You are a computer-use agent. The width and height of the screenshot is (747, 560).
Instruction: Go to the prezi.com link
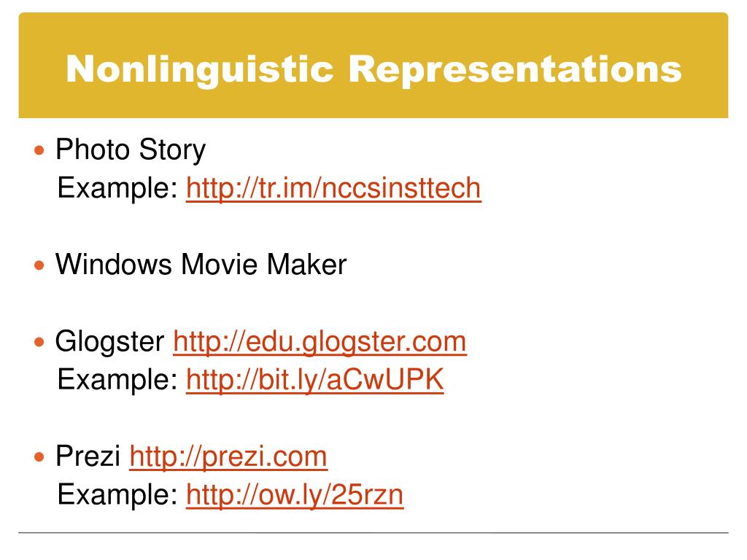tap(228, 457)
